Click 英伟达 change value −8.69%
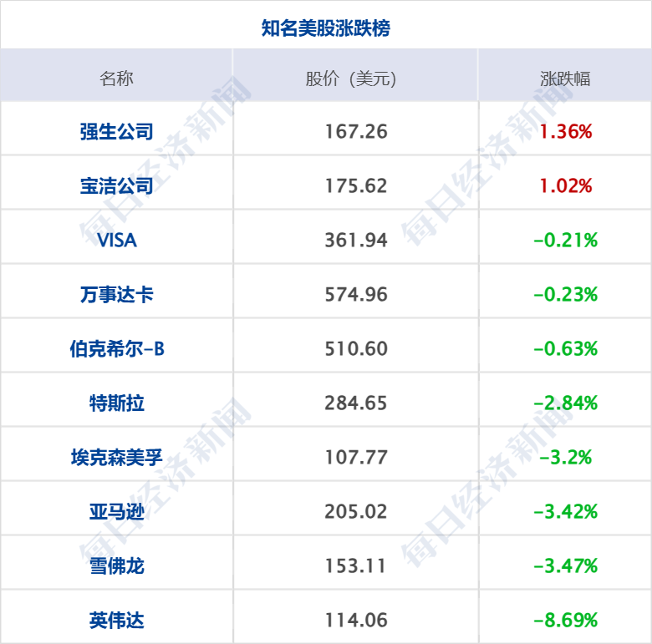The image size is (652, 644). (566, 620)
